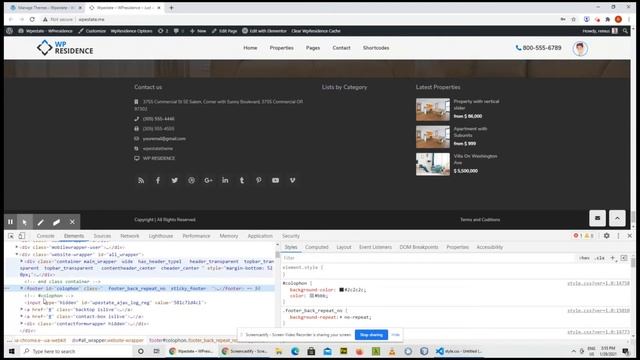Click the Dribbble icon in footer
This screenshot has width=640, height=360.
pyautogui.click(x=191, y=180)
